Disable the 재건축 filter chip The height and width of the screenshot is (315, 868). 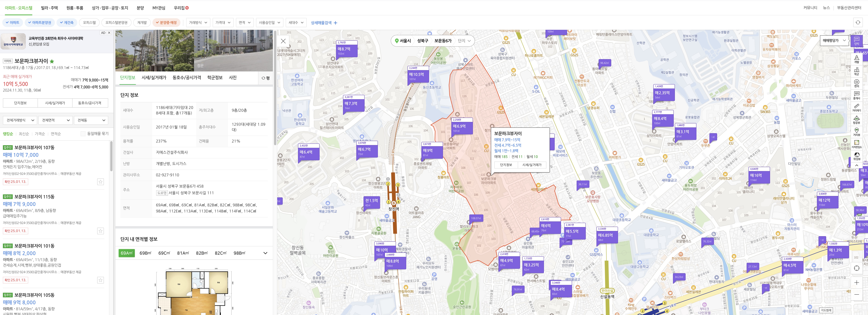click(66, 23)
